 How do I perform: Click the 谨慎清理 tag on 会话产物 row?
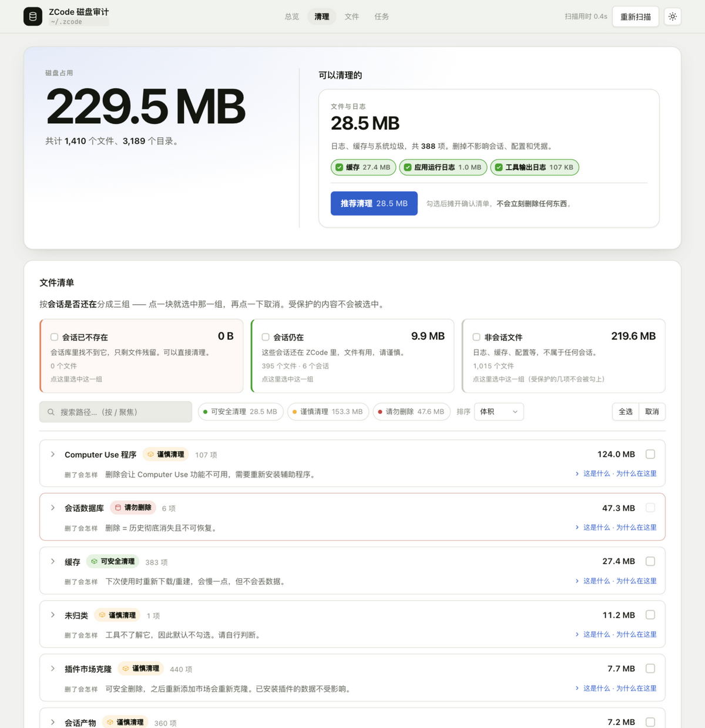[125, 722]
